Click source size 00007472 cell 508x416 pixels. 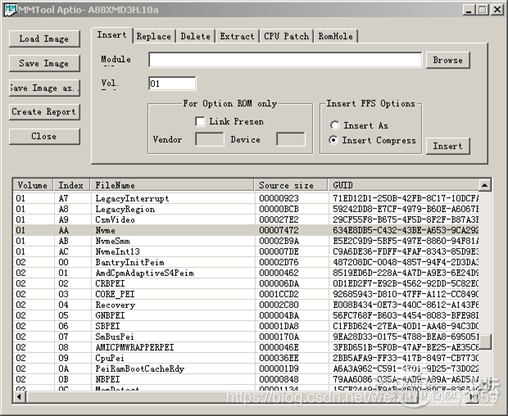click(279, 230)
